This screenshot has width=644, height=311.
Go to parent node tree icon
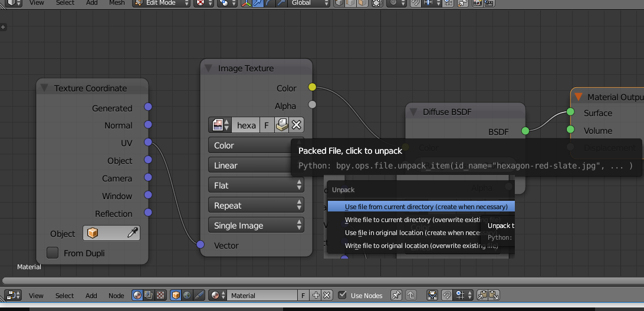pos(410,295)
